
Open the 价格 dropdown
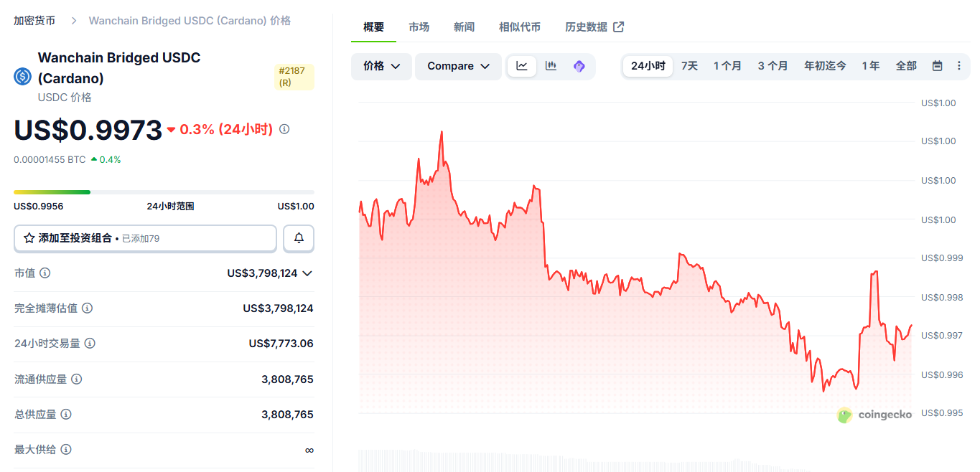coord(381,66)
